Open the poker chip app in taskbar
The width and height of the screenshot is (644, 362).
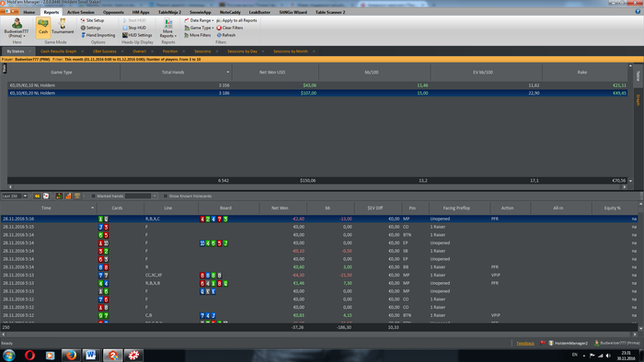tap(133, 355)
